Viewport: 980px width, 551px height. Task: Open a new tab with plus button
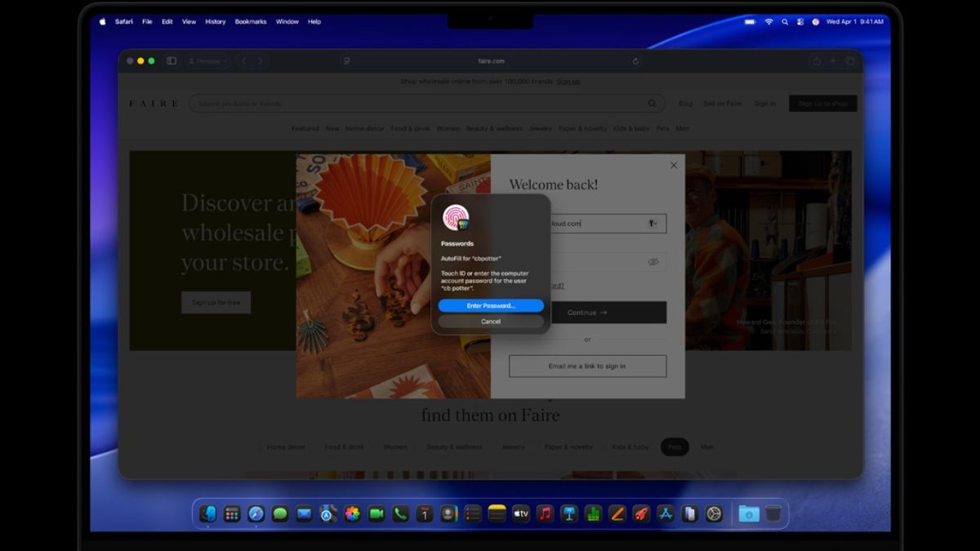click(x=833, y=61)
